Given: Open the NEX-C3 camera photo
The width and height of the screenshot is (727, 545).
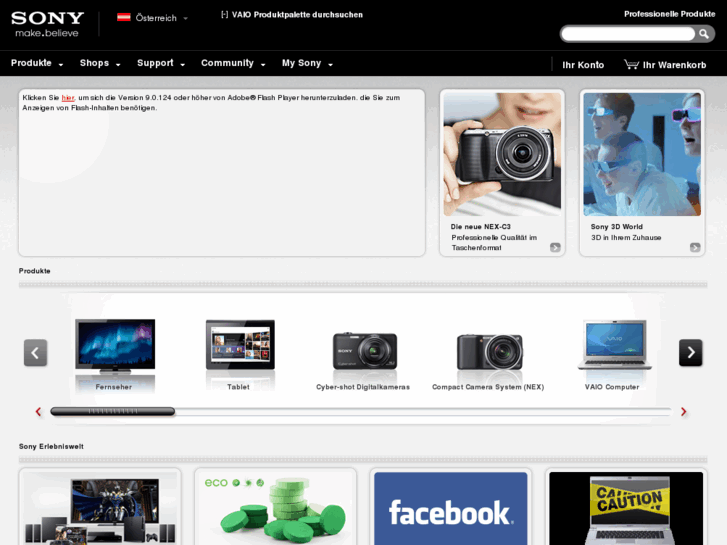Looking at the screenshot, I should [502, 154].
